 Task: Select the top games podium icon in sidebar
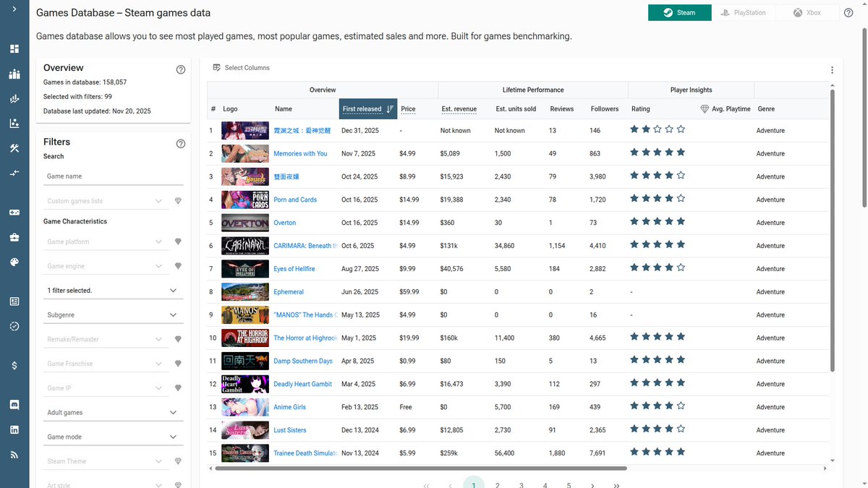click(x=14, y=74)
